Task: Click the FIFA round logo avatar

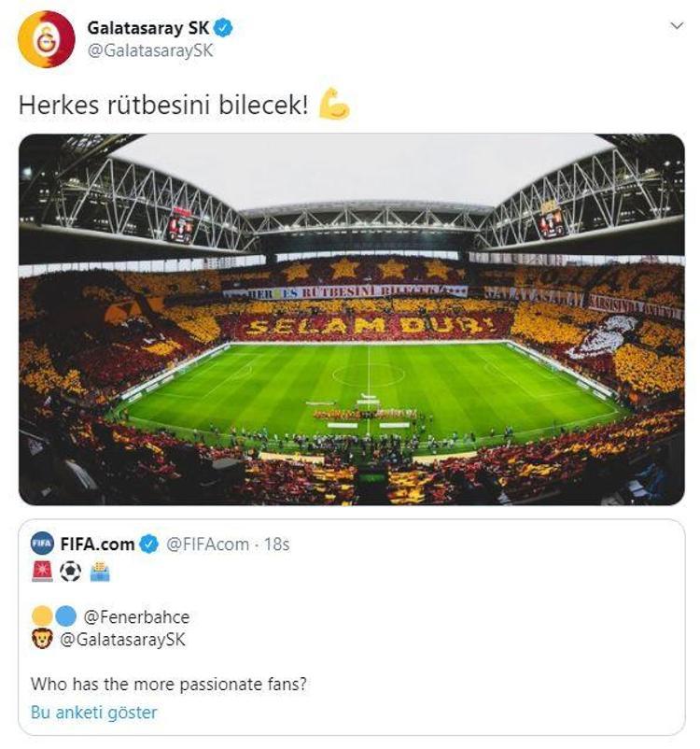Action: coord(41,544)
